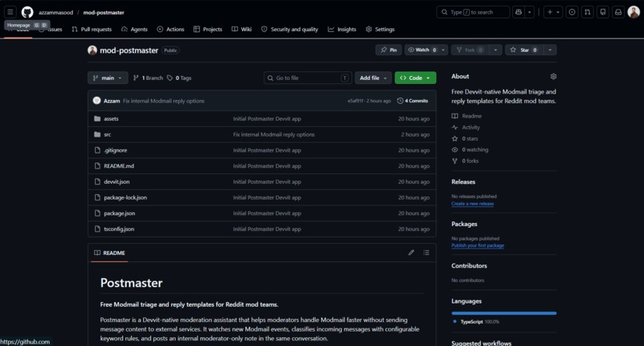Open the repository Settings tab
The width and height of the screenshot is (644, 346).
click(x=380, y=30)
